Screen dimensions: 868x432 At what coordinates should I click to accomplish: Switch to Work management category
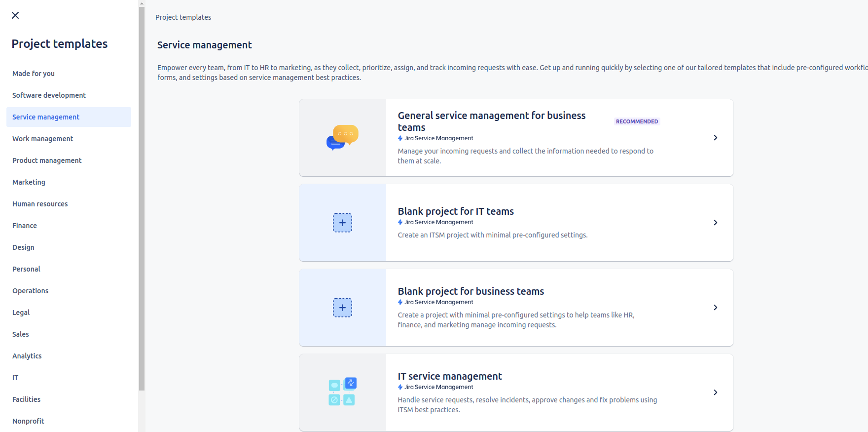click(x=42, y=139)
